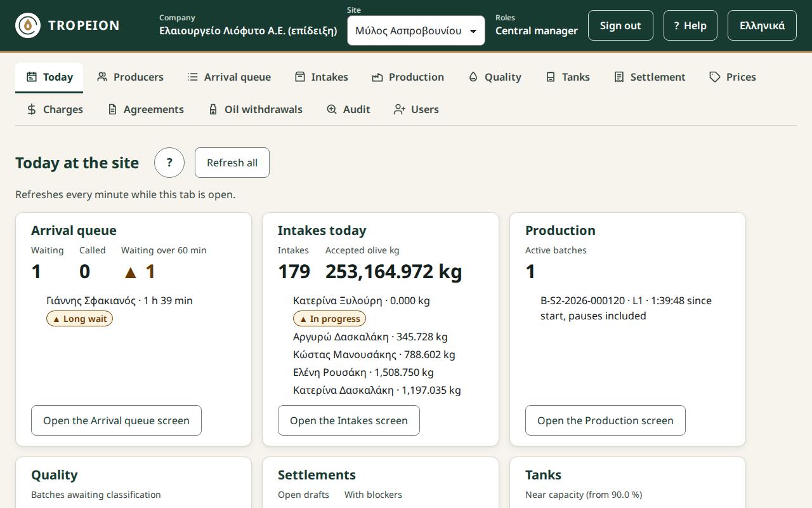Screen dimensions: 812x508
Task: Click the document icon beside Agreements
Action: [x=112, y=109]
